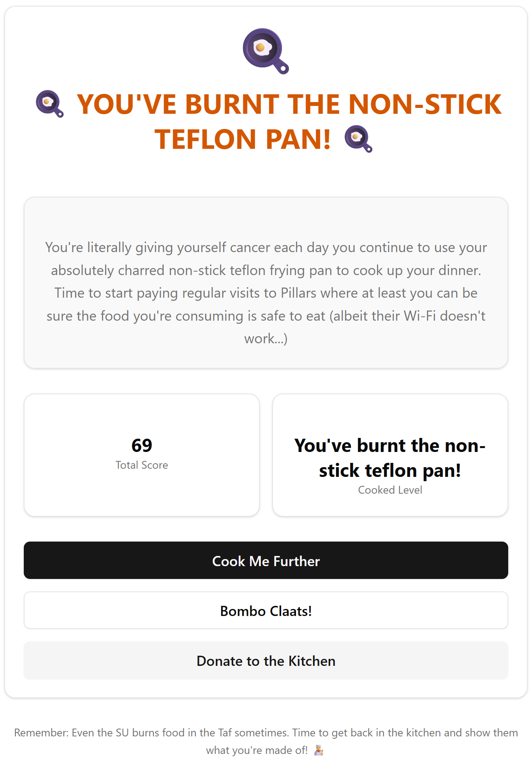Click "what you're made of!" footer text
This screenshot has width=532, height=773.
(257, 750)
